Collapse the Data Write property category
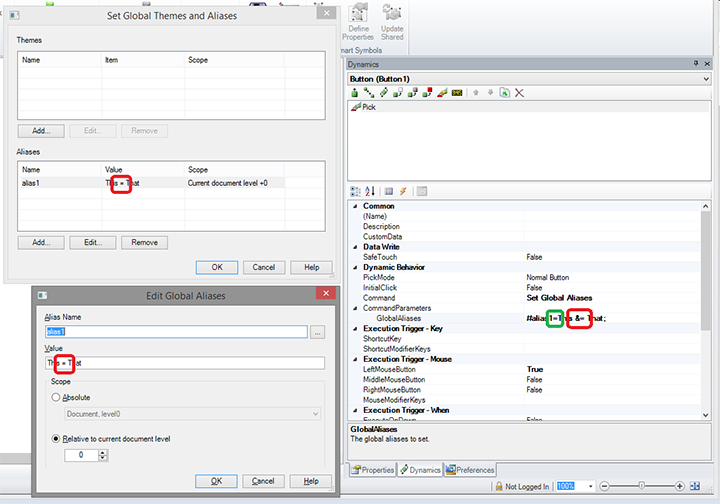 pos(354,246)
